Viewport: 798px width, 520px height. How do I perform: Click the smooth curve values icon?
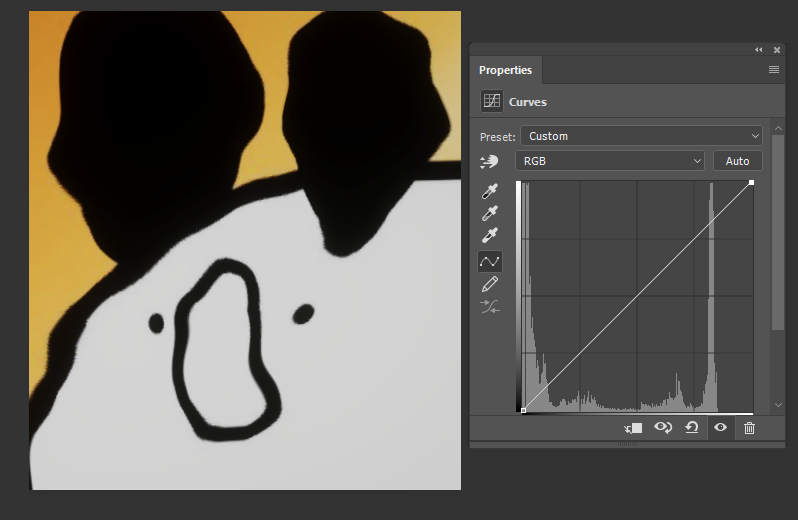[x=490, y=307]
